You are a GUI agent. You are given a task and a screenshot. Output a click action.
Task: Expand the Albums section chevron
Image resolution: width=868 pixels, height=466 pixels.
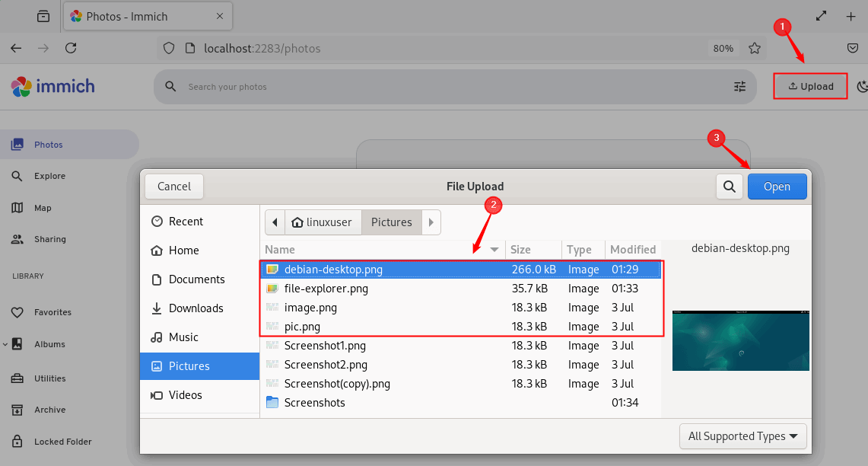pyautogui.click(x=5, y=344)
